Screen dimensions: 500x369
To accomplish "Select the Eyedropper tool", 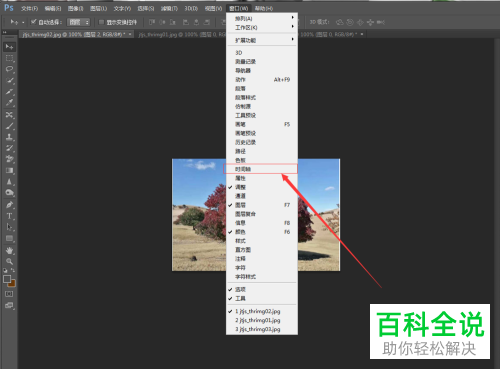I will click(x=9, y=103).
